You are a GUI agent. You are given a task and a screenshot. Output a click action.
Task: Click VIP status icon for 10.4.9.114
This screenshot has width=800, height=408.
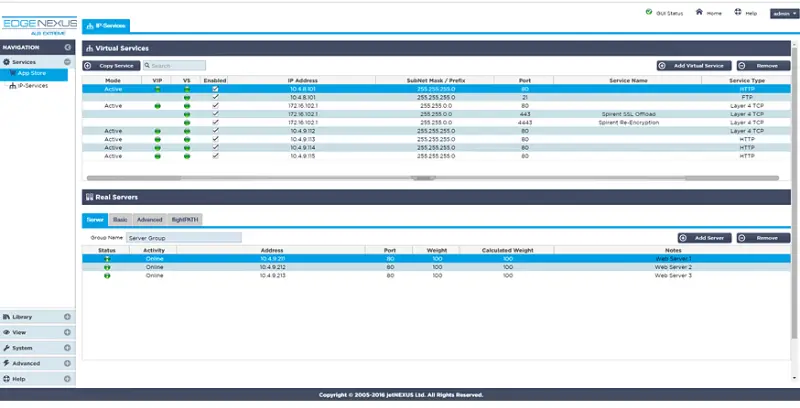click(158, 148)
